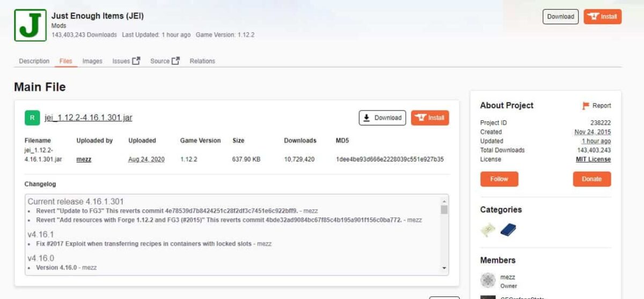Open Issues external link icon
This screenshot has height=299, width=644.
tap(136, 61)
